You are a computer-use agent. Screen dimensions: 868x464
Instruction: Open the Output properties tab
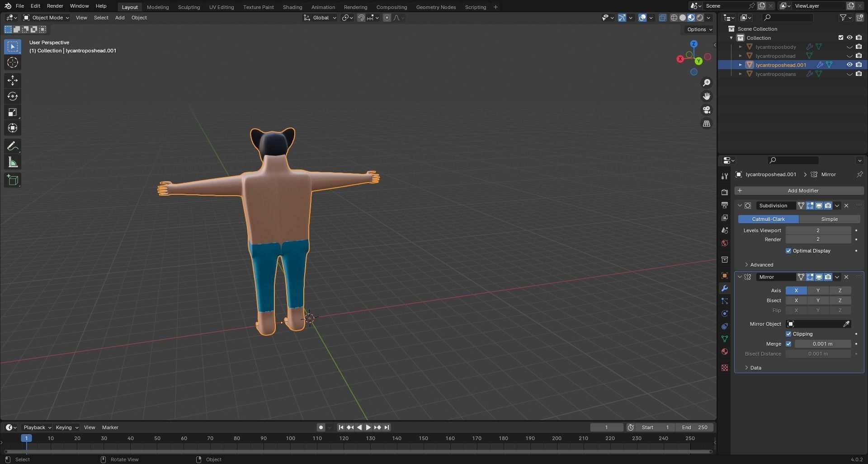[725, 205]
